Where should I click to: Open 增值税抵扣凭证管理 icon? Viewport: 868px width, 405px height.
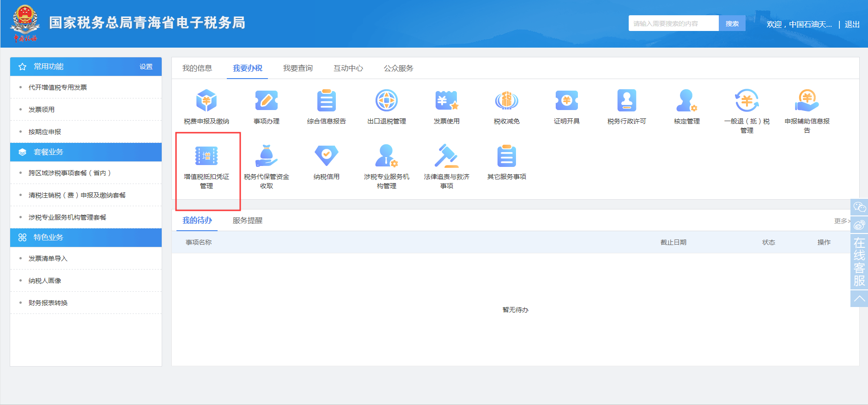coord(206,156)
